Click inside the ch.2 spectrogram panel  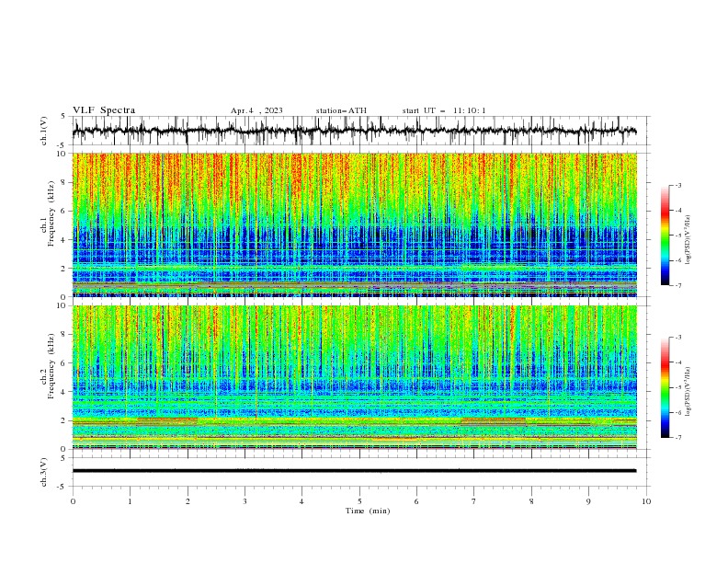[x=354, y=377]
